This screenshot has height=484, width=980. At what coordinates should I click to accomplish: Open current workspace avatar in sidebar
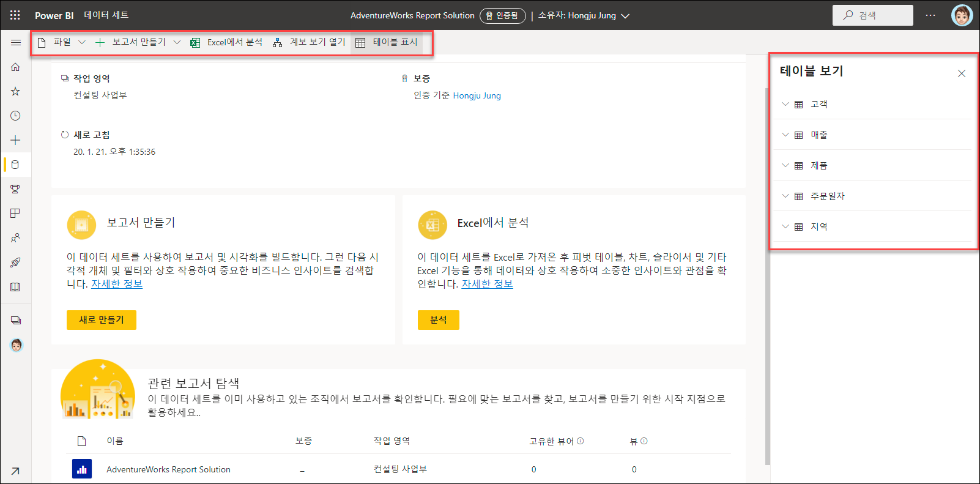pyautogui.click(x=17, y=346)
